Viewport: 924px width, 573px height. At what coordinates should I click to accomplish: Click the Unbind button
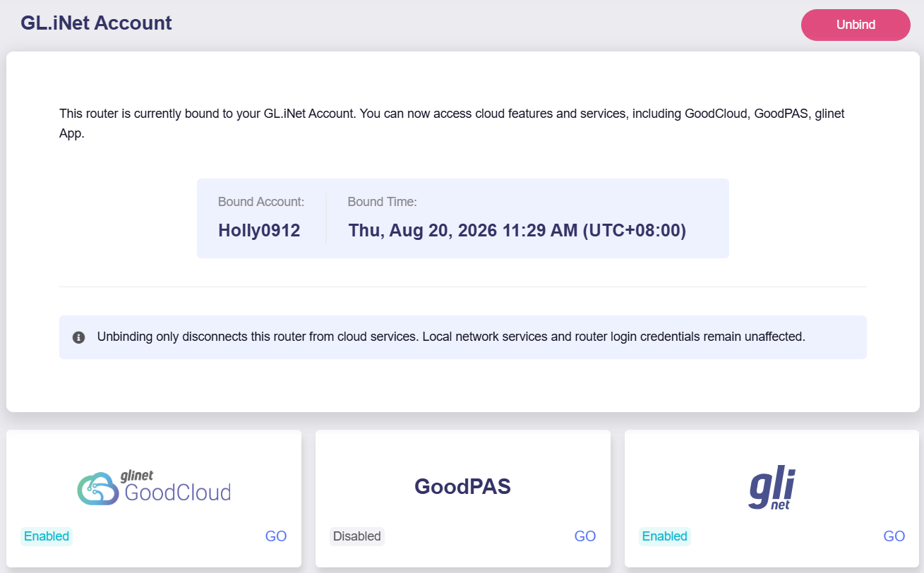856,25
